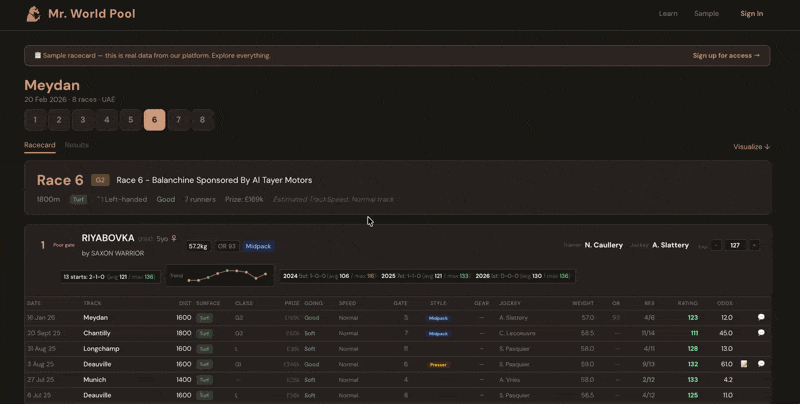800x404 pixels.
Task: Select race number 3
Action: pyautogui.click(x=82, y=120)
